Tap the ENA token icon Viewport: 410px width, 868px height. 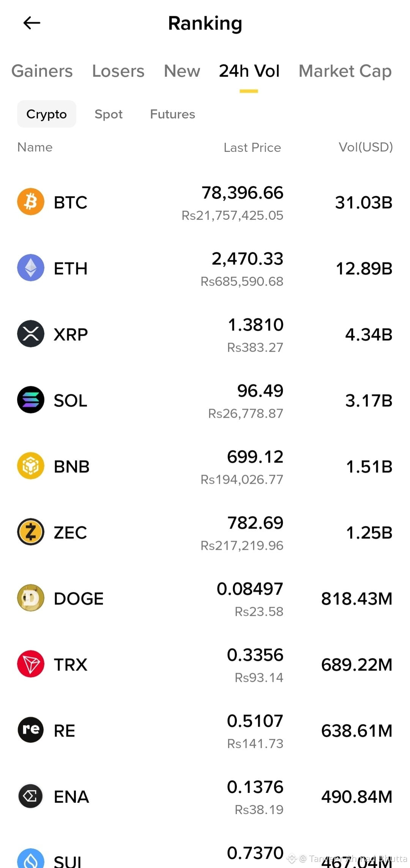(31, 796)
